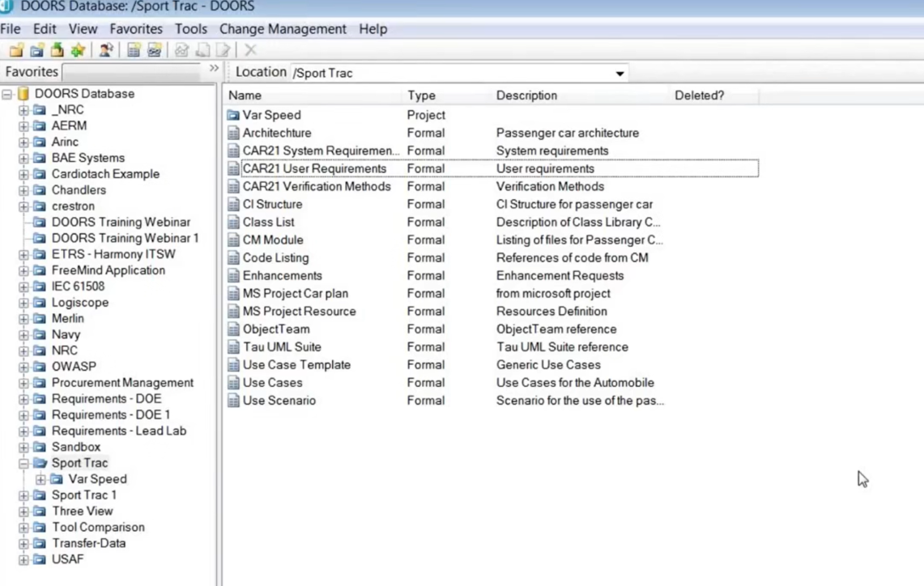Collapse the DOORS Database root node

pyautogui.click(x=6, y=94)
